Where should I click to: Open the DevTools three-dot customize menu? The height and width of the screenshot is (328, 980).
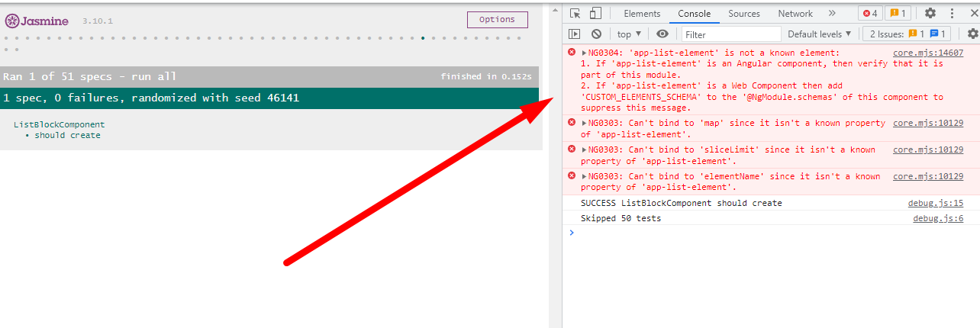(952, 13)
